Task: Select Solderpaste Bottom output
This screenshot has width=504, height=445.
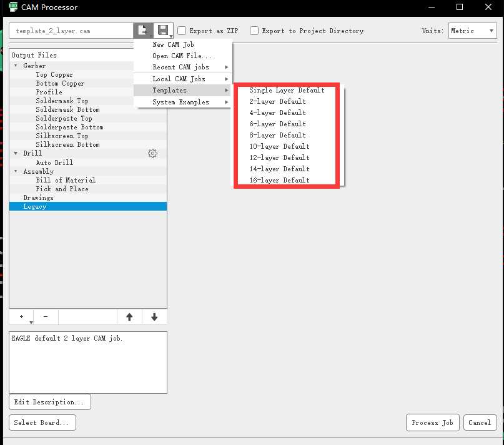Action: pos(69,127)
